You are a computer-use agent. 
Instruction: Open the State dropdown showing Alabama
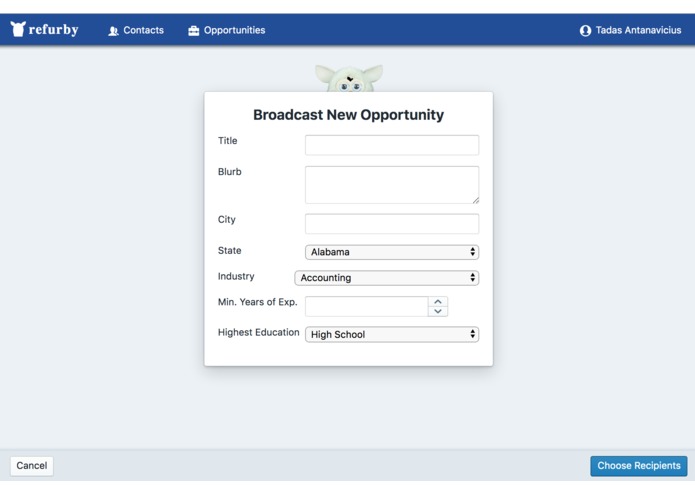(392, 252)
